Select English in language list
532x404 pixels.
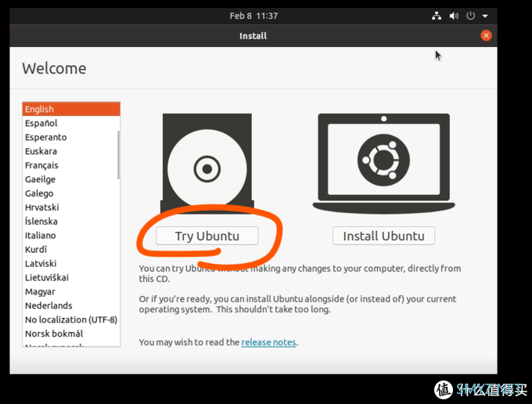(x=71, y=109)
